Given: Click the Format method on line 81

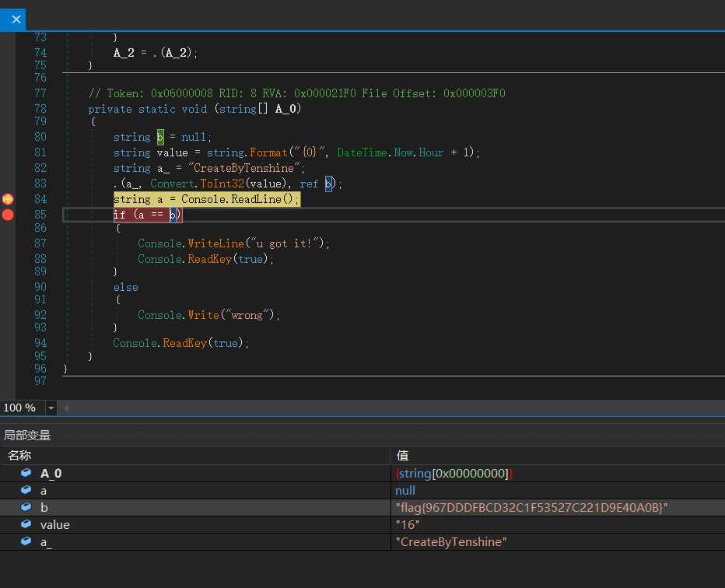Looking at the screenshot, I should tap(268, 152).
